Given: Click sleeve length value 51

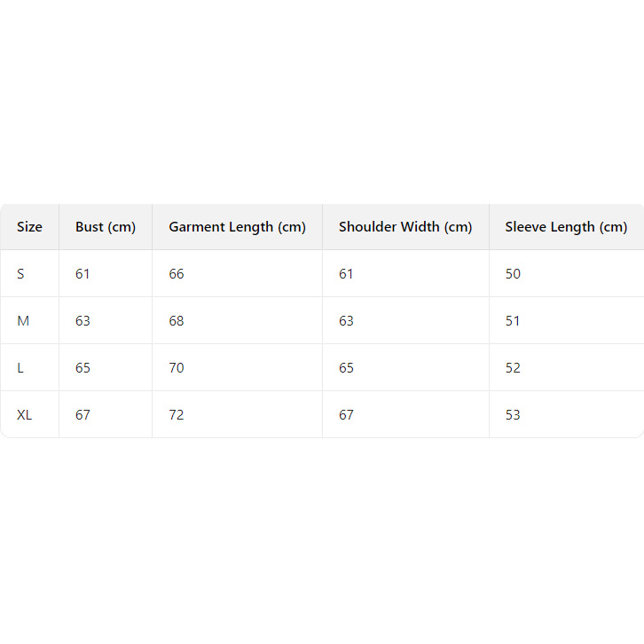Looking at the screenshot, I should point(513,321).
